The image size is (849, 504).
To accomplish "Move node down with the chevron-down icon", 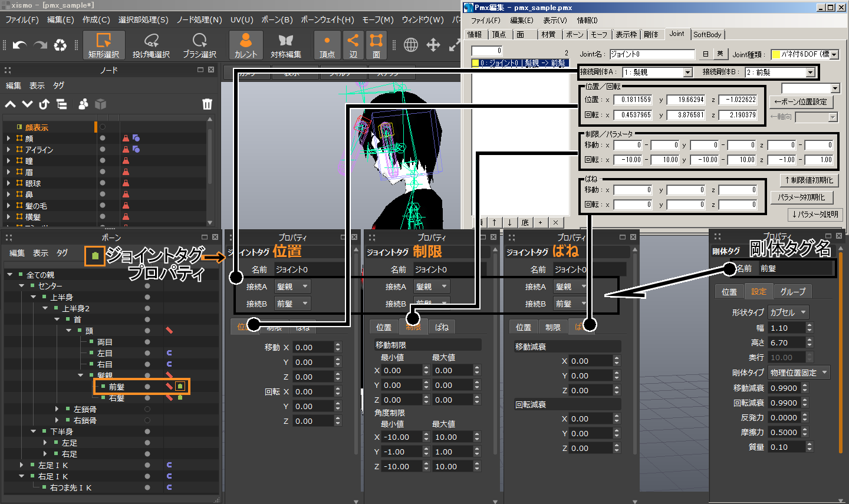I will [27, 104].
